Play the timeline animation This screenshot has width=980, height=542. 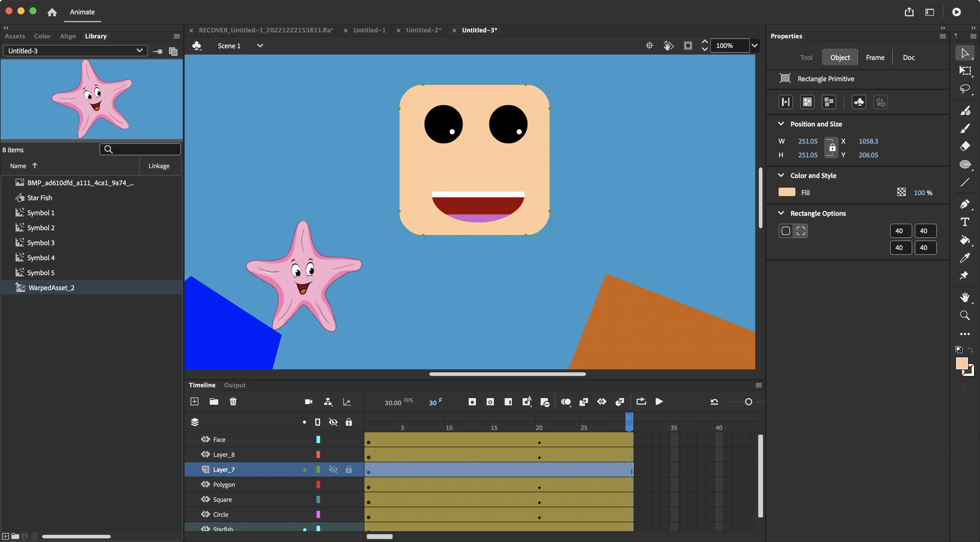659,401
